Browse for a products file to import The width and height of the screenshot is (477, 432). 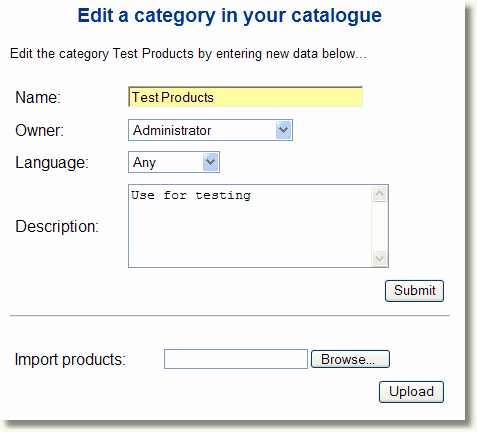pos(350,359)
